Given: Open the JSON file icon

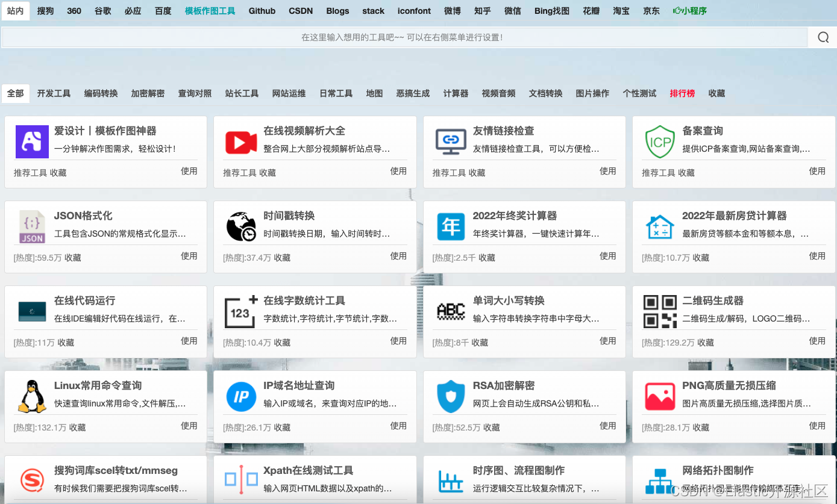Looking at the screenshot, I should coord(32,227).
